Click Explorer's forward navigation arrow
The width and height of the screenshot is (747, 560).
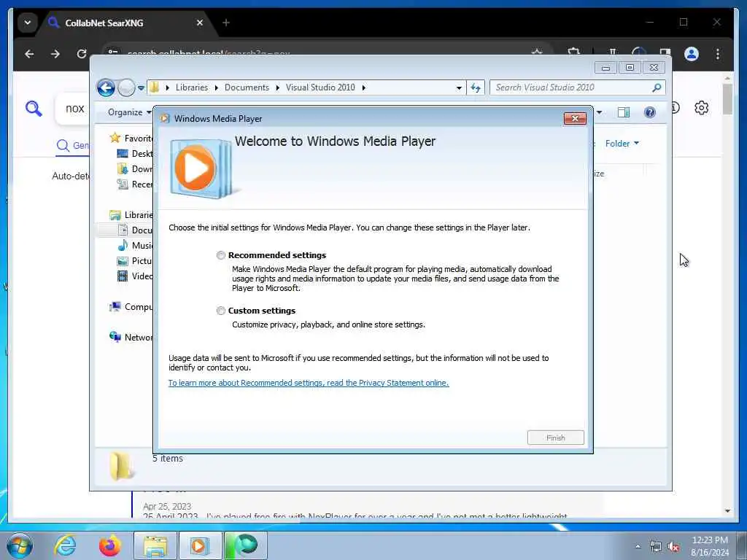(126, 87)
